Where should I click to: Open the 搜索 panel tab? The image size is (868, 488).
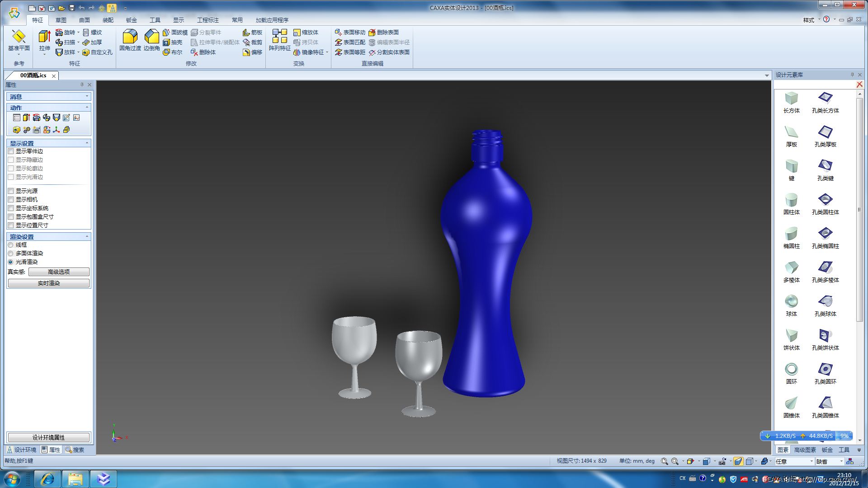[75, 450]
